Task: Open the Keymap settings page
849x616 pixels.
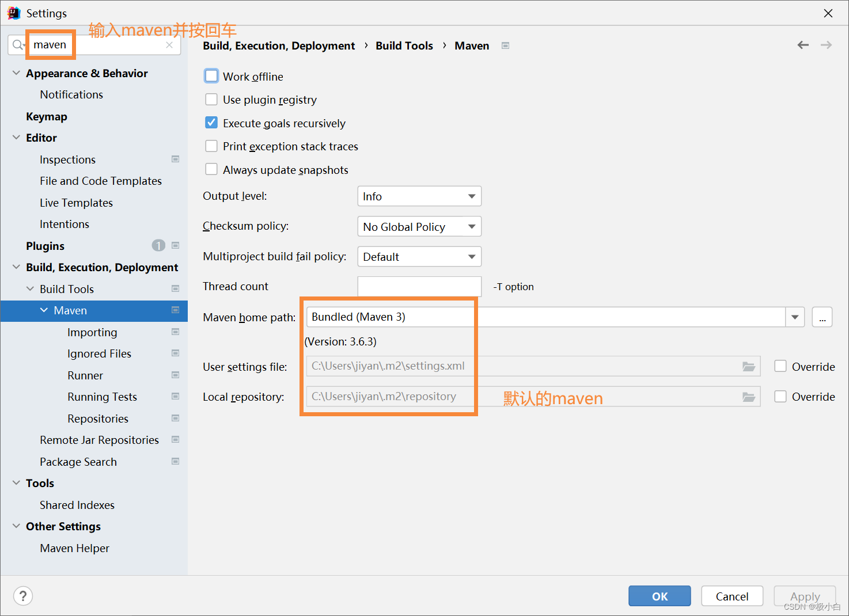Action: [x=47, y=116]
